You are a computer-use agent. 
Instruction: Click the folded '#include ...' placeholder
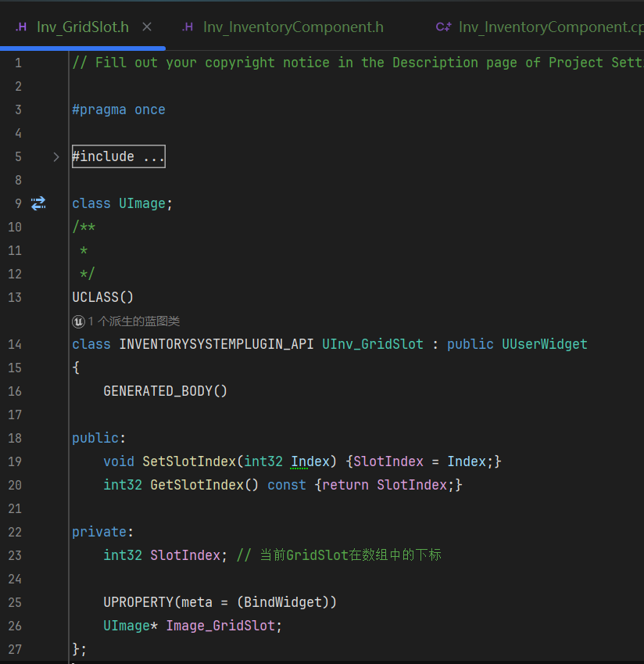(x=119, y=156)
